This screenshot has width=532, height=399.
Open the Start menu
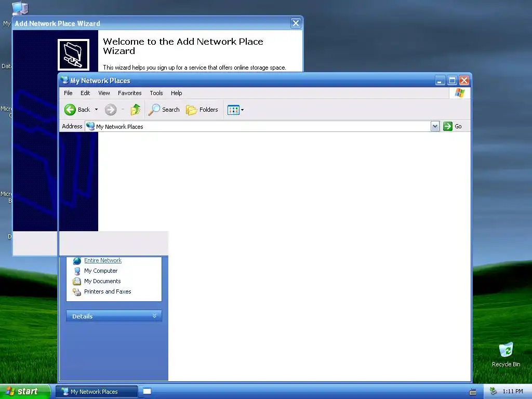(x=25, y=391)
